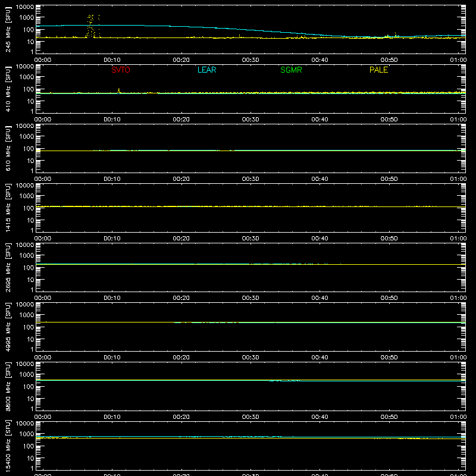The image size is (476, 476).
Task: Select the 4995 MHz [SFU] axis title
Action: (8, 327)
